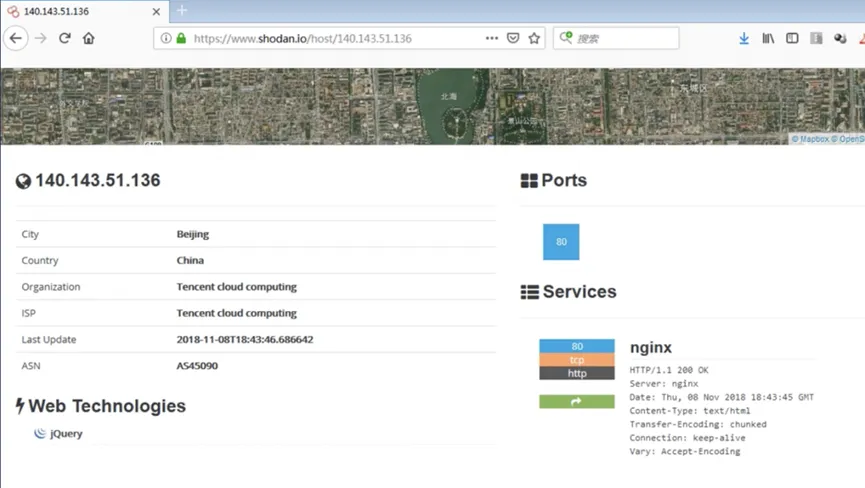Show site information for shodan.io

point(165,38)
